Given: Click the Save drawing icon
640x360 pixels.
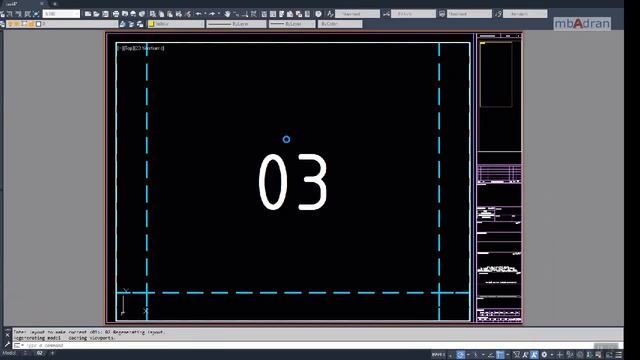Looking at the screenshot, I should [105, 14].
